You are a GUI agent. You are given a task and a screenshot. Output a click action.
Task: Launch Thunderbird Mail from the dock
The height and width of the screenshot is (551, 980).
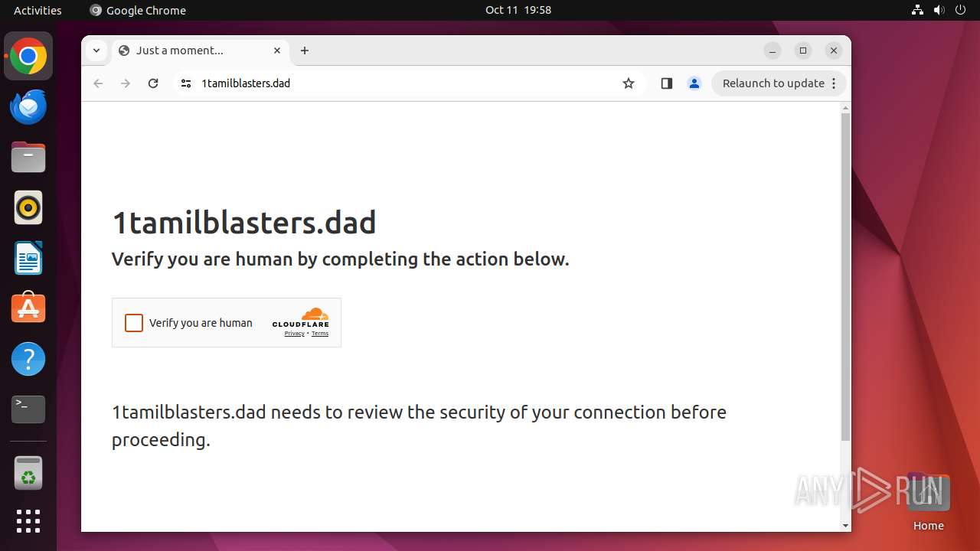28,106
